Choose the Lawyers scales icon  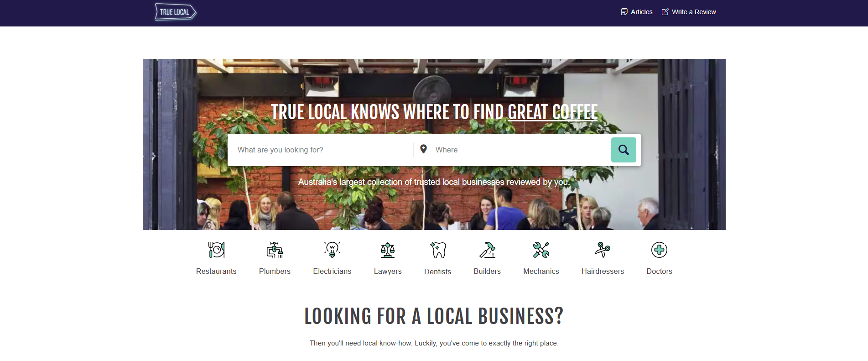pos(388,250)
